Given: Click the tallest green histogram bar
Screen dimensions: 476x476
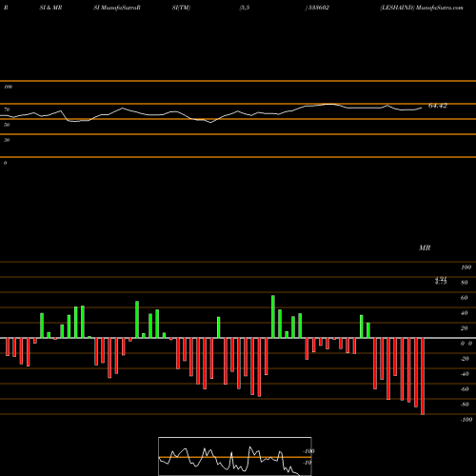Looking at the screenshot, I should 273,317.
